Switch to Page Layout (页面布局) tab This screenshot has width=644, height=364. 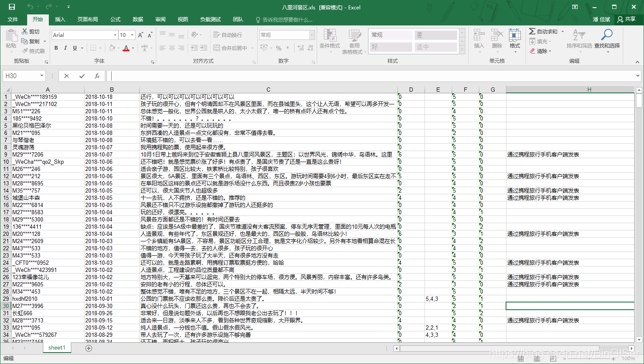click(x=87, y=20)
